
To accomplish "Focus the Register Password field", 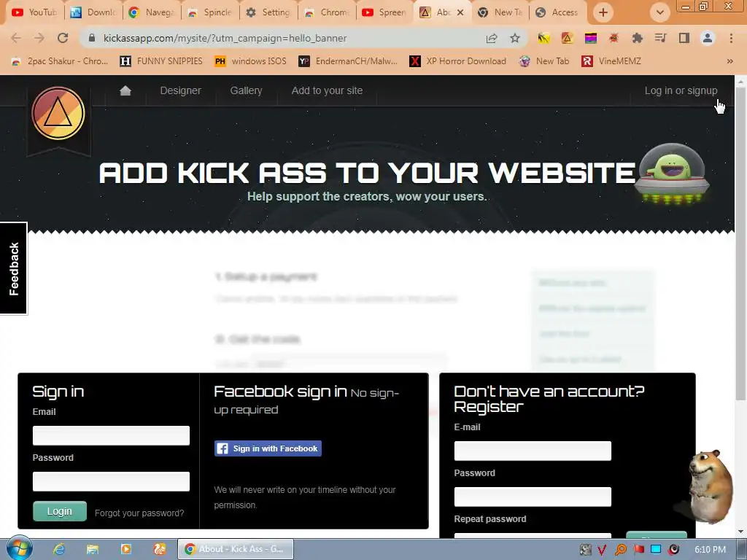I will [x=533, y=497].
